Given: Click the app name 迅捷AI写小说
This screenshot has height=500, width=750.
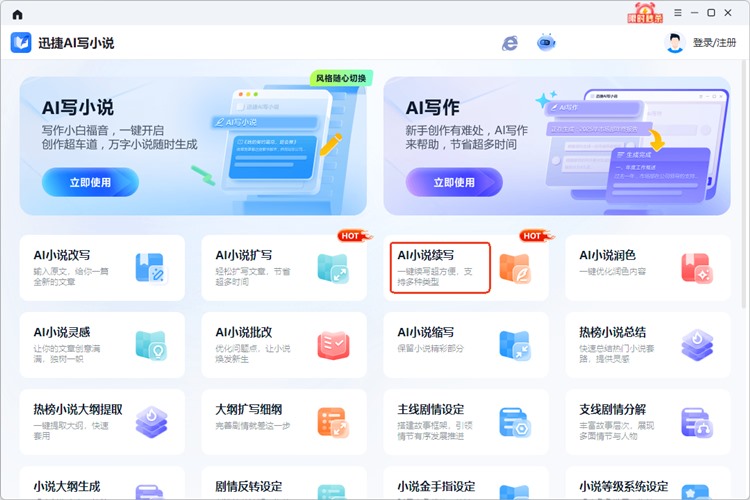Looking at the screenshot, I should pyautogui.click(x=76, y=43).
